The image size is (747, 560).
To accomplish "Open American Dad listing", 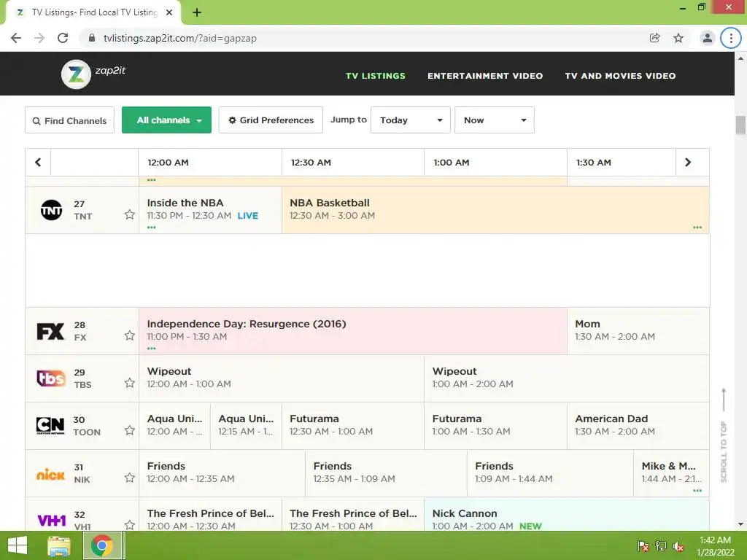I will (x=638, y=426).
